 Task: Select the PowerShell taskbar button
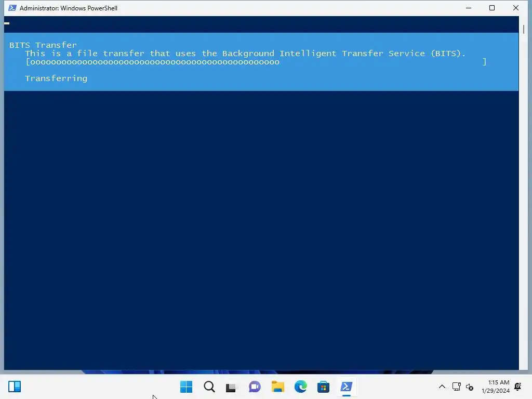347,387
